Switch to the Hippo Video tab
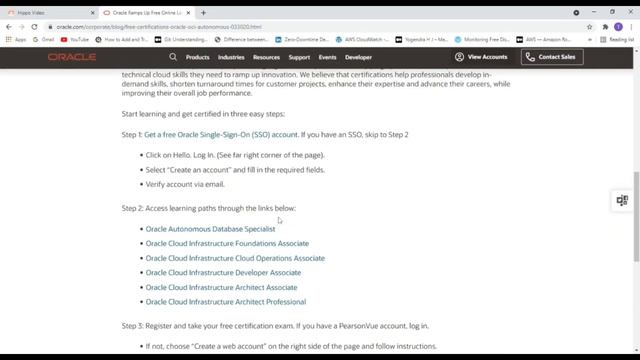Viewport: 640px width, 360px height. point(49,13)
